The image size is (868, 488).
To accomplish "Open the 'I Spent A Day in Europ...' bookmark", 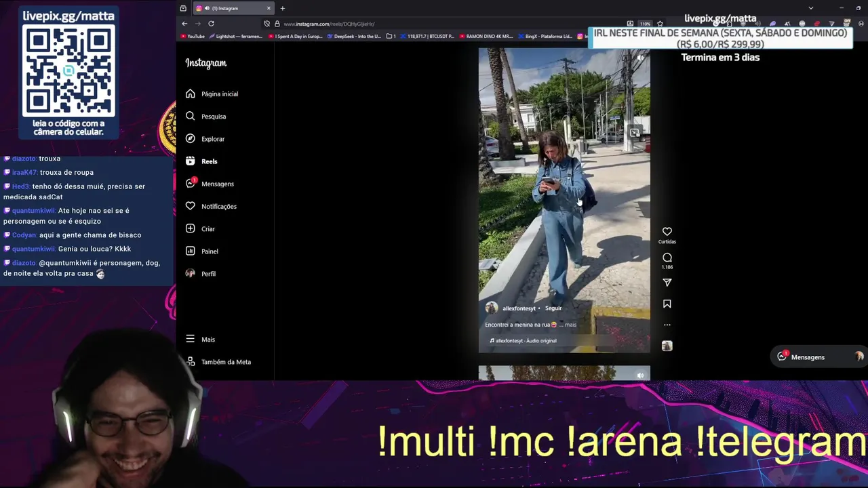I will point(296,37).
